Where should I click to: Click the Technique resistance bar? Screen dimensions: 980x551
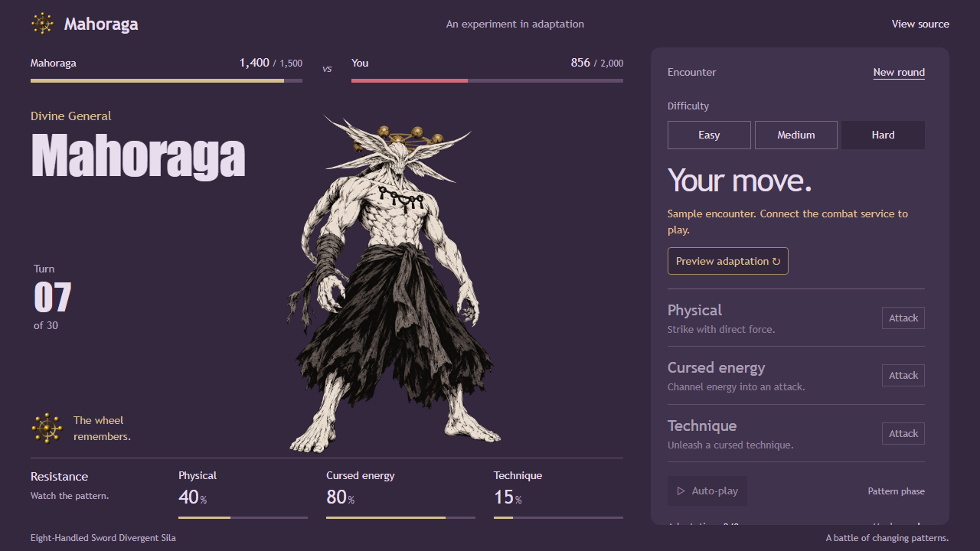(558, 517)
